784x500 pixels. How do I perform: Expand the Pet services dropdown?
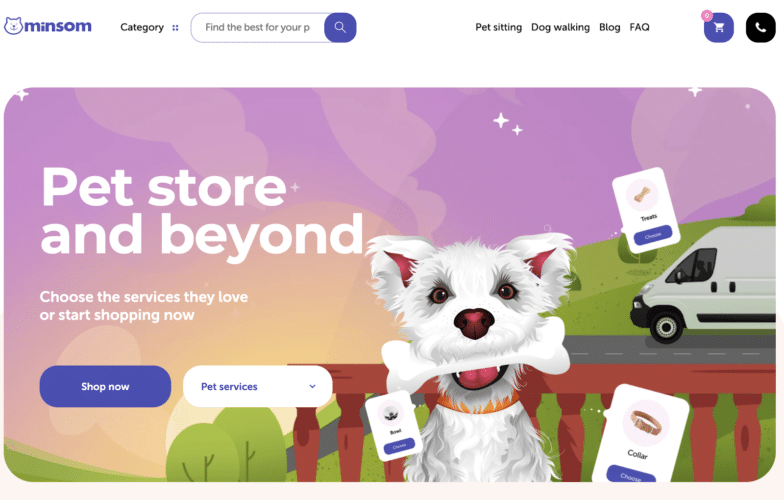258,386
